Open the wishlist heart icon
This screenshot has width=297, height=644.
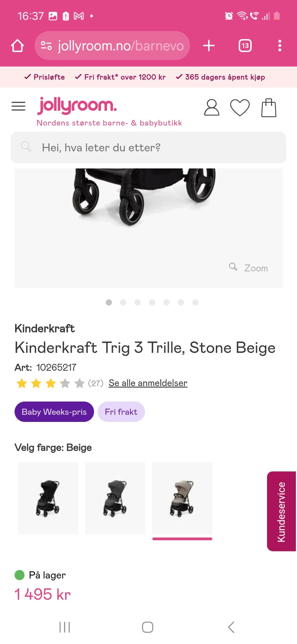coord(240,107)
